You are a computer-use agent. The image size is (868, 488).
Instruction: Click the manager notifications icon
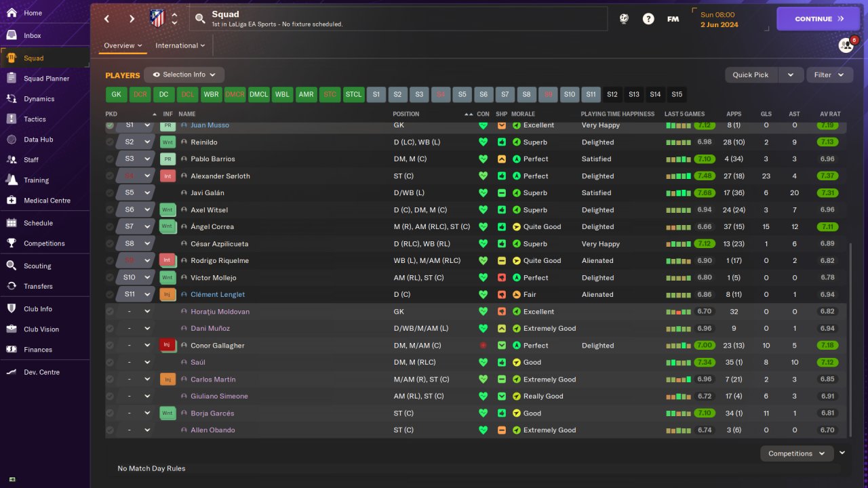(846, 45)
